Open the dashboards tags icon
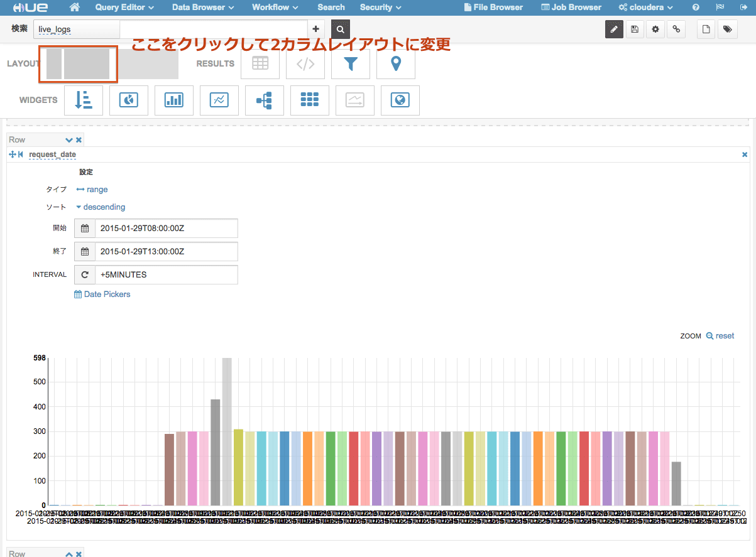 click(x=727, y=29)
